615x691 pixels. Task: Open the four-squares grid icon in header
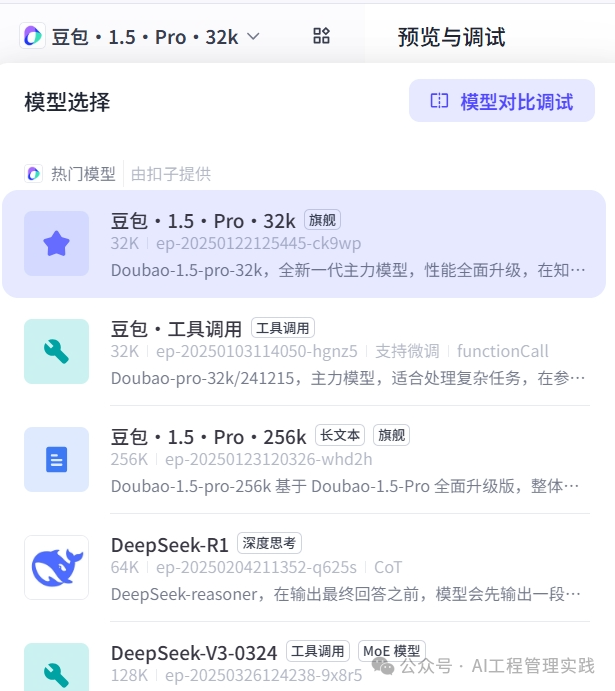coord(321,37)
